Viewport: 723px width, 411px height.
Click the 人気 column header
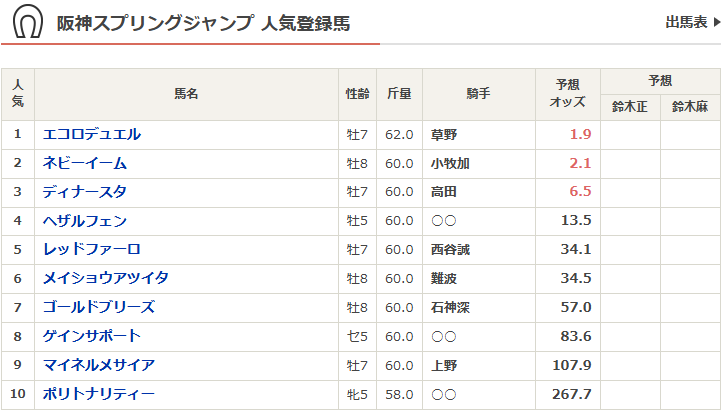pos(18,94)
